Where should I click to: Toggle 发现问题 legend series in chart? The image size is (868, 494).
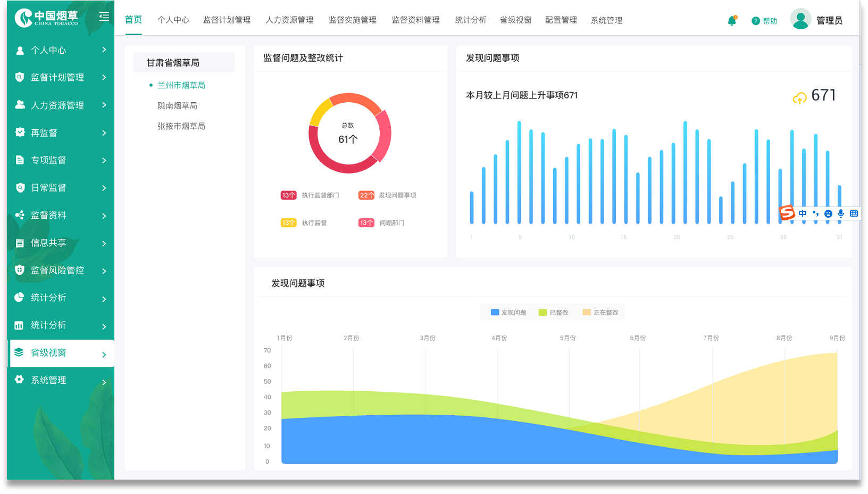[508, 312]
